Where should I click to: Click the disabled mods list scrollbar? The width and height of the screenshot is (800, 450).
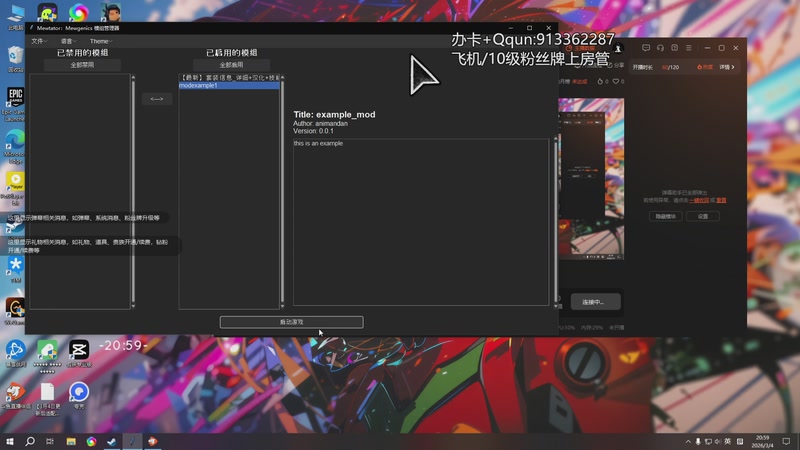(x=133, y=191)
